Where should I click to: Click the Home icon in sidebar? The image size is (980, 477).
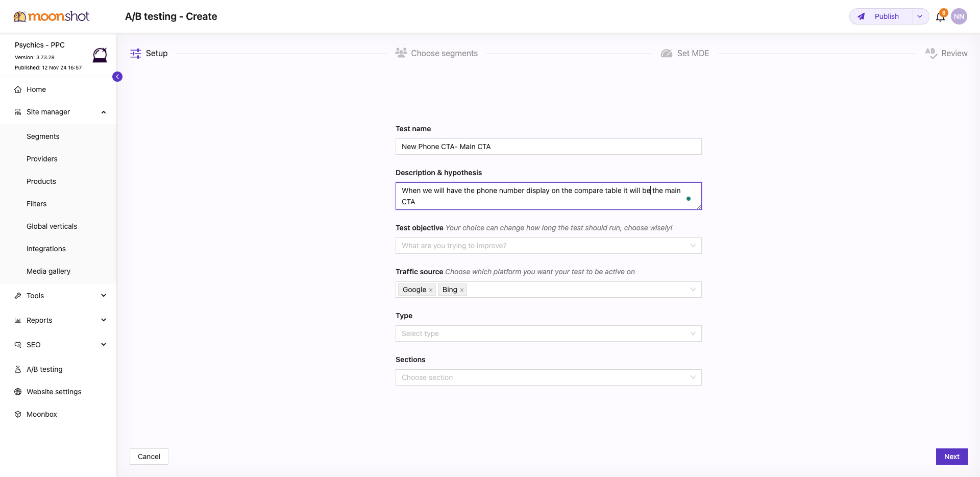coord(18,89)
